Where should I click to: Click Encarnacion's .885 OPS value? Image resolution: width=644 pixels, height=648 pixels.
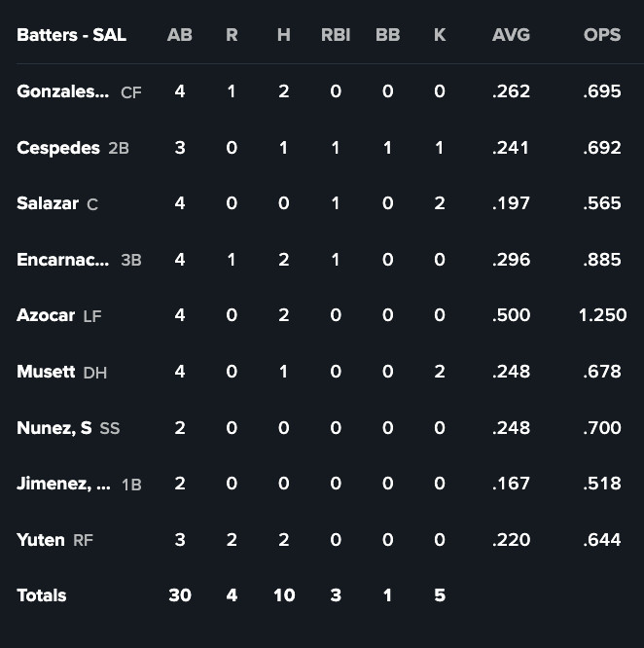pos(602,260)
